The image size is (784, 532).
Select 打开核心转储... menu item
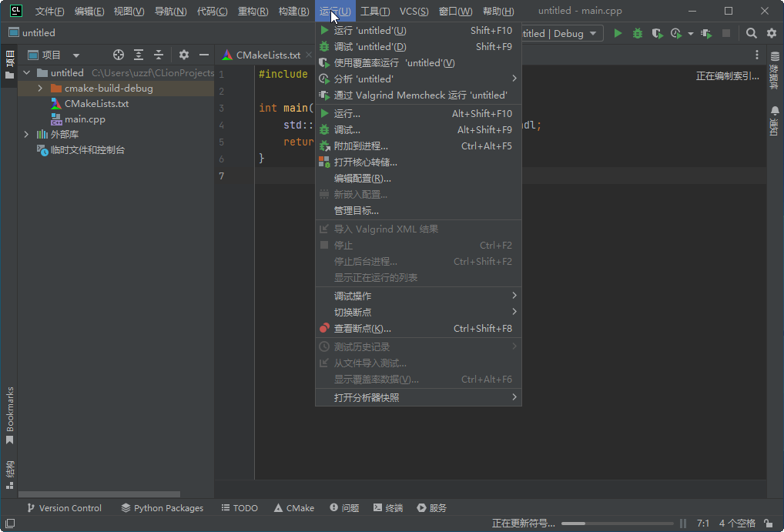pos(418,162)
